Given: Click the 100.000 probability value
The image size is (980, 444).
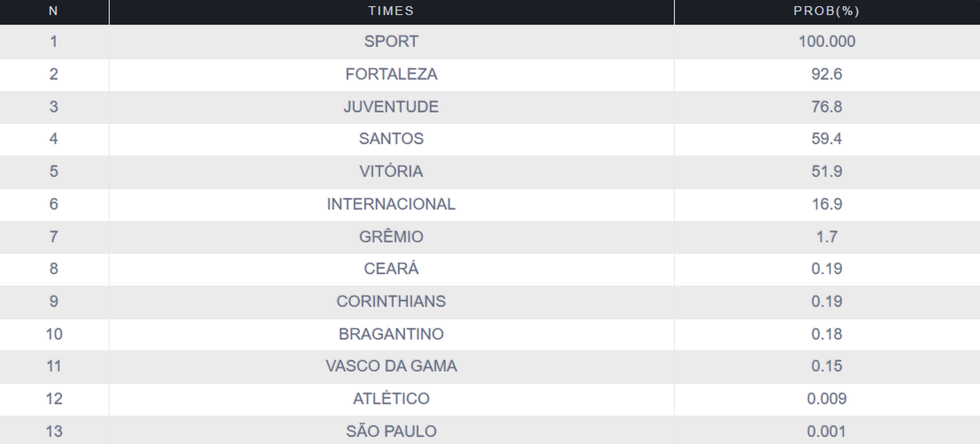Looking at the screenshot, I should tap(827, 41).
